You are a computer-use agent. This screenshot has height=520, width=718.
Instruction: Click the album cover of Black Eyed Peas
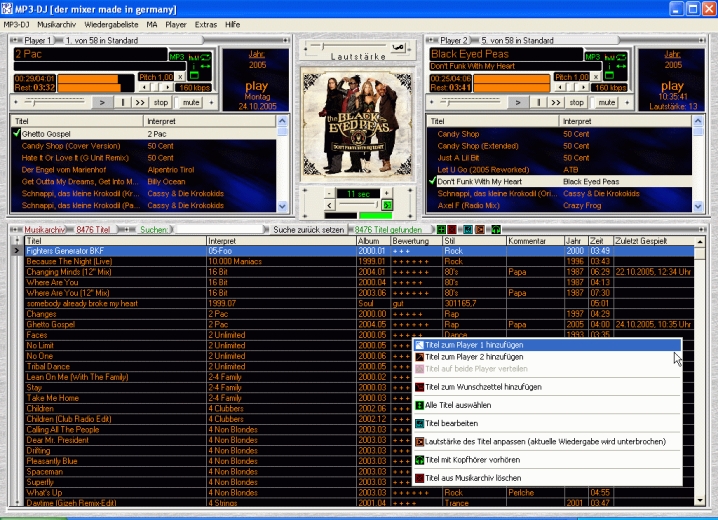pyautogui.click(x=358, y=125)
